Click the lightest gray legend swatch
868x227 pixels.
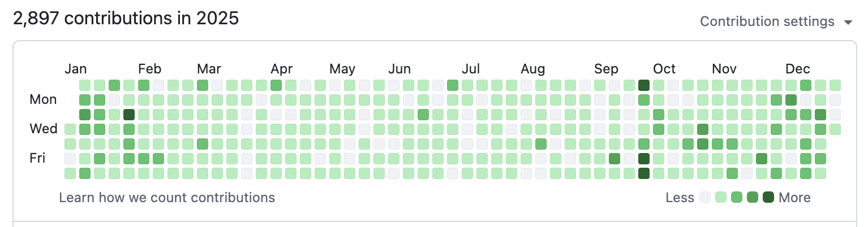coord(705,198)
